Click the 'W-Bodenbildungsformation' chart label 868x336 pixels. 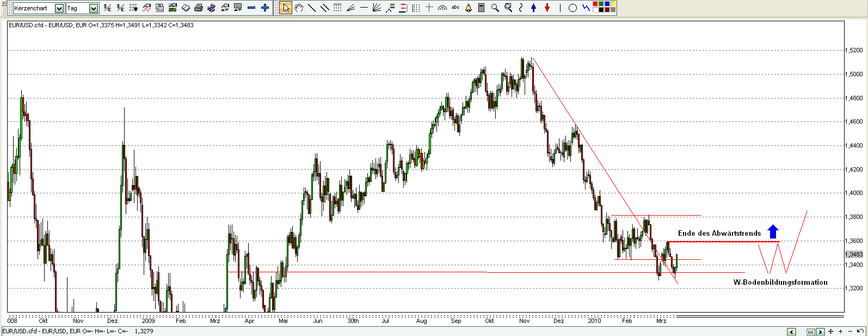tap(780, 282)
